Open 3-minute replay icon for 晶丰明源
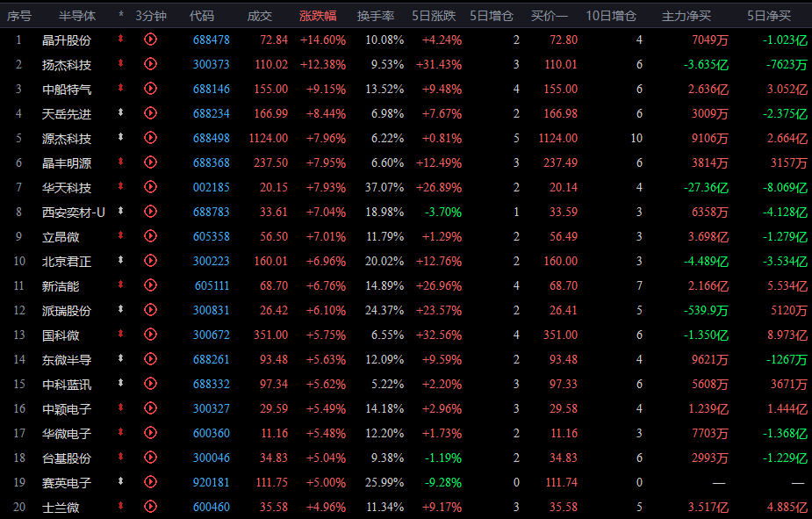The width and height of the screenshot is (812, 519). pos(150,162)
